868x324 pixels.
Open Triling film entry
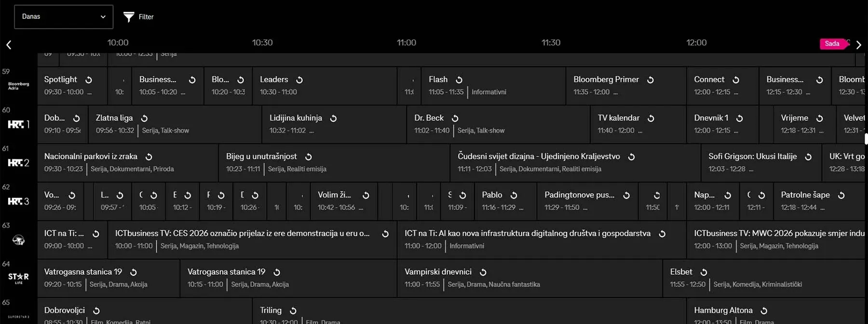tap(469, 311)
